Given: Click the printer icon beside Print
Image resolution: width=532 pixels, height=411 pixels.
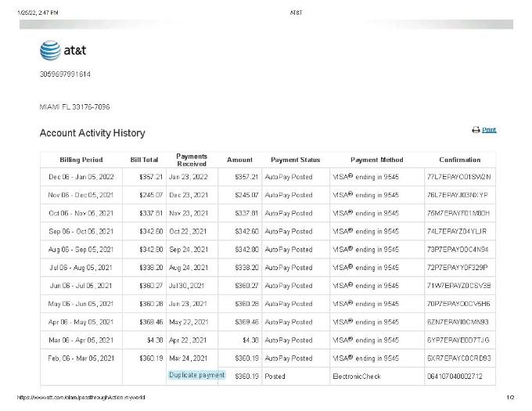Looking at the screenshot, I should click(x=476, y=130).
